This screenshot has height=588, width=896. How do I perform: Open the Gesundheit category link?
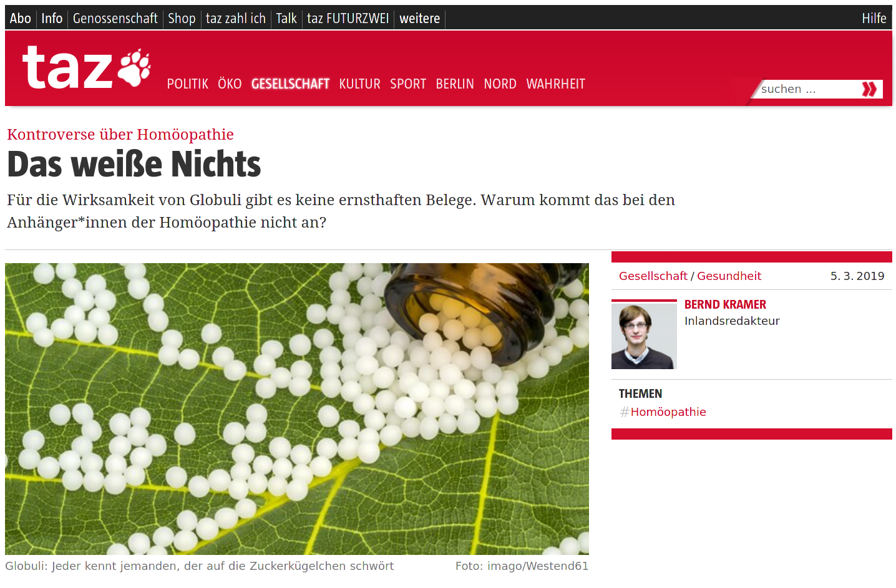pos(729,276)
